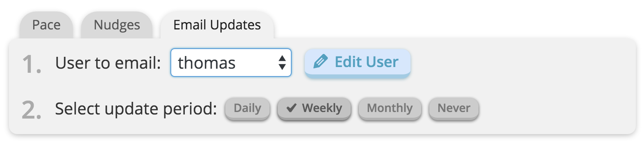Click the 'thomas' text in the select box

[206, 63]
